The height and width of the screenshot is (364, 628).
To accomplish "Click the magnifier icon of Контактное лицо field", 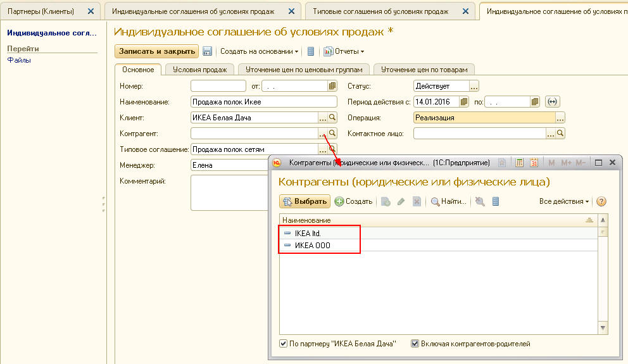I will [560, 134].
